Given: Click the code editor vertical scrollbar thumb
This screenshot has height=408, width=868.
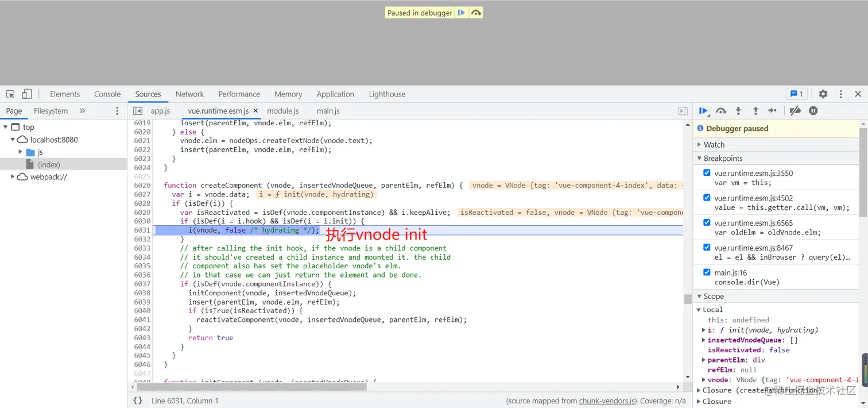Looking at the screenshot, I should click(x=687, y=299).
